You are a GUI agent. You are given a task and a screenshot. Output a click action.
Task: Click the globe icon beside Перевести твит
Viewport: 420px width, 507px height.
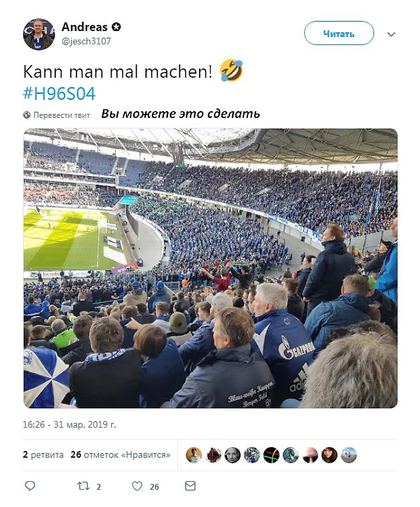[27, 115]
